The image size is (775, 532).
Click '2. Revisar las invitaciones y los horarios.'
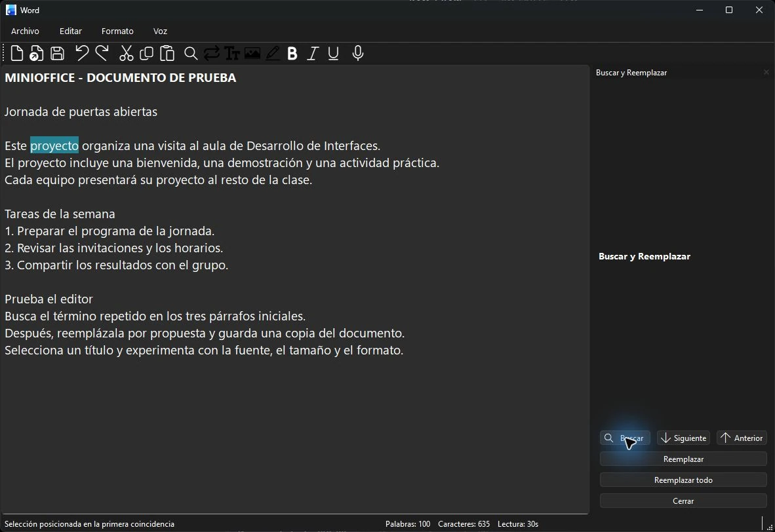pyautogui.click(x=113, y=248)
